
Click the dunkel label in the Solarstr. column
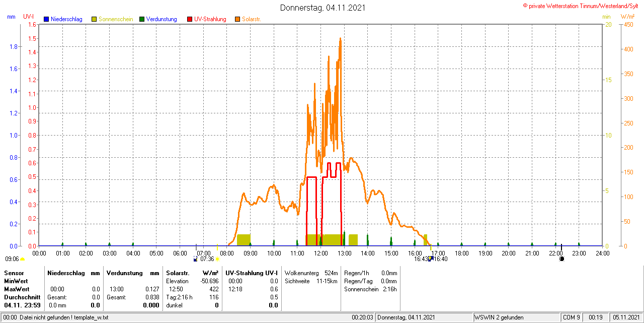pyautogui.click(x=174, y=305)
